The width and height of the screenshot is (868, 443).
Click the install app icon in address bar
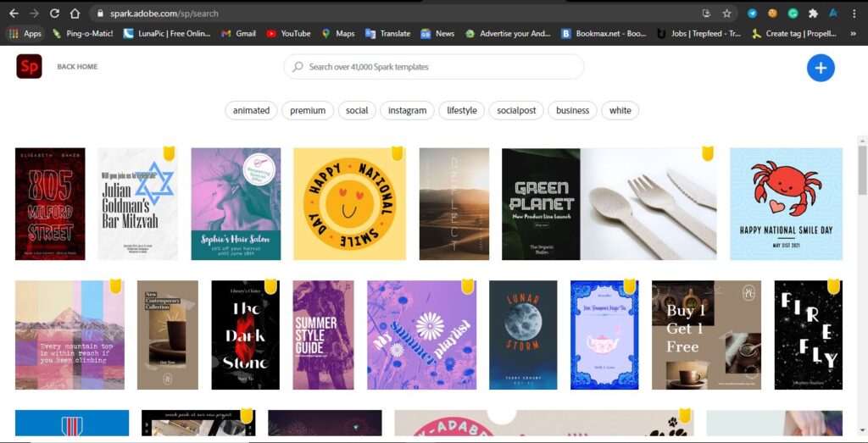coord(706,14)
